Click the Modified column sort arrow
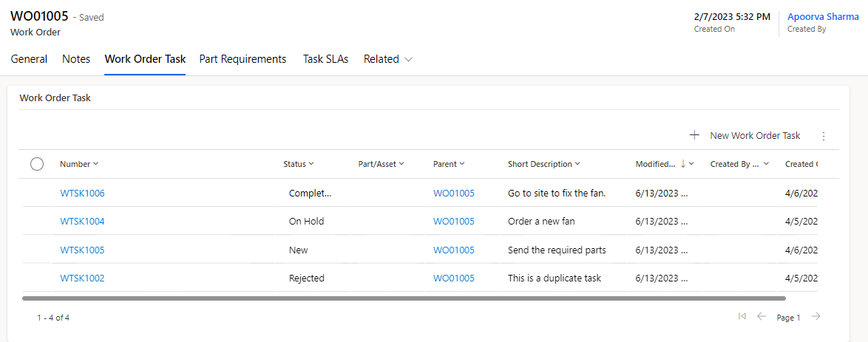The width and height of the screenshot is (868, 342). tap(682, 164)
